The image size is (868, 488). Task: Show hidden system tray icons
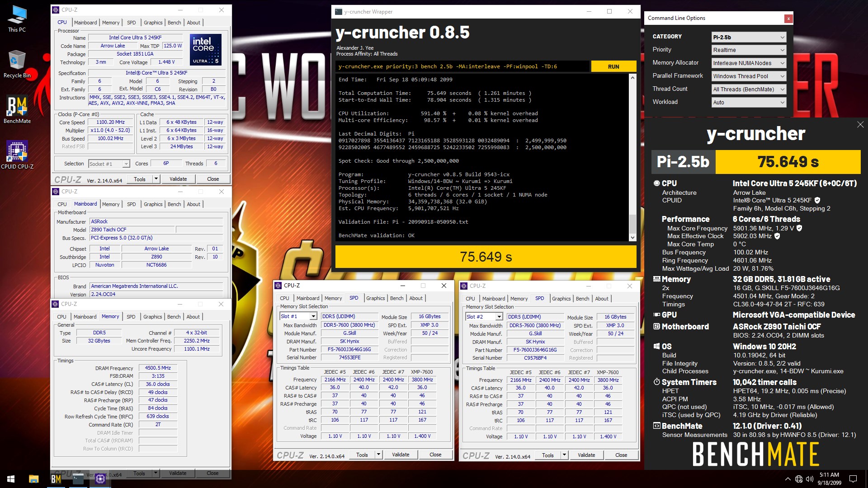click(x=788, y=479)
